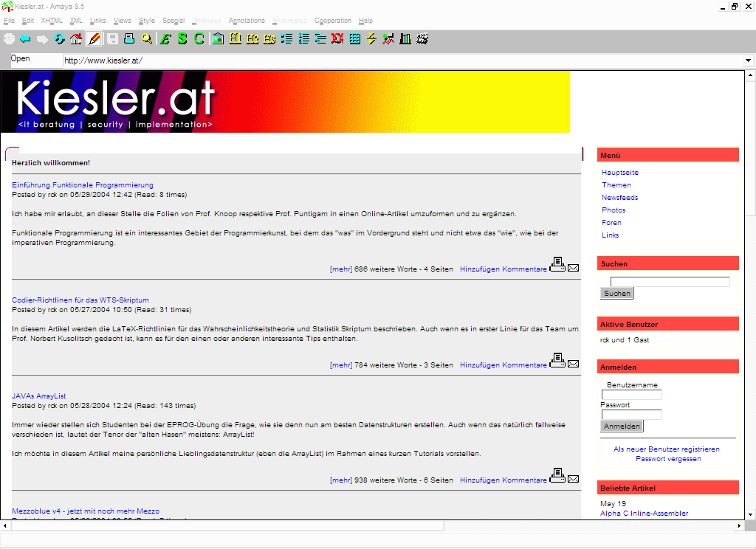756x549 pixels.
Task: Open Find with the magnifier icon
Action: pyautogui.click(x=146, y=39)
